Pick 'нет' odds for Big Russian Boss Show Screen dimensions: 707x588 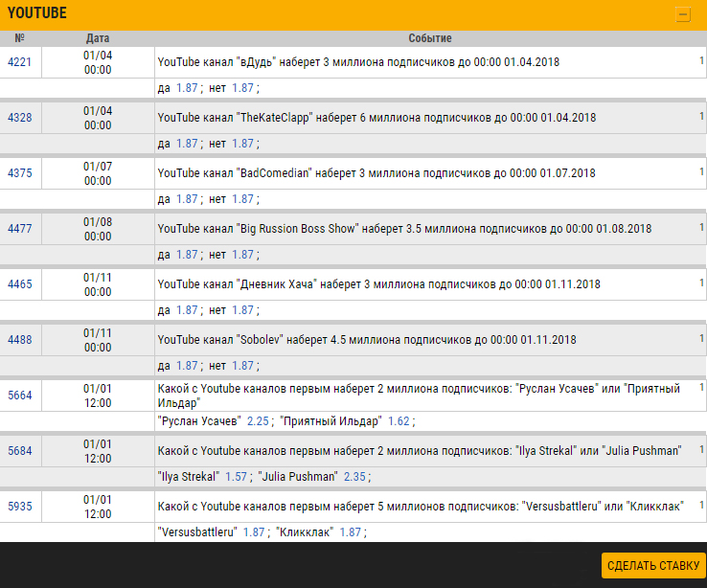pos(242,255)
